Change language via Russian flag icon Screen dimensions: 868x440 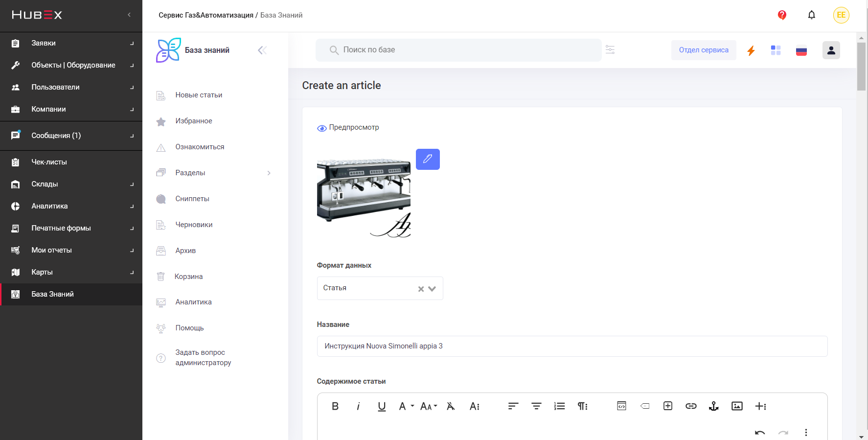pyautogui.click(x=801, y=51)
